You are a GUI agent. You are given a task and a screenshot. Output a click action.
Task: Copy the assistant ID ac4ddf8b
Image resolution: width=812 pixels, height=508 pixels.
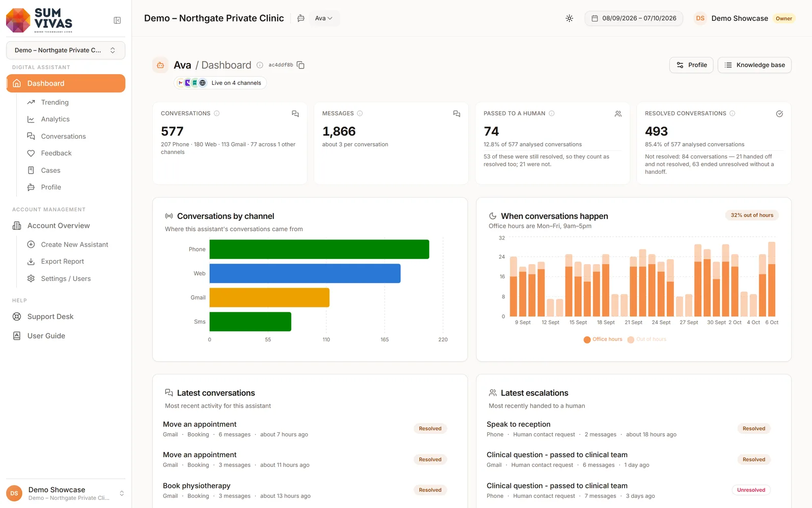pyautogui.click(x=300, y=65)
